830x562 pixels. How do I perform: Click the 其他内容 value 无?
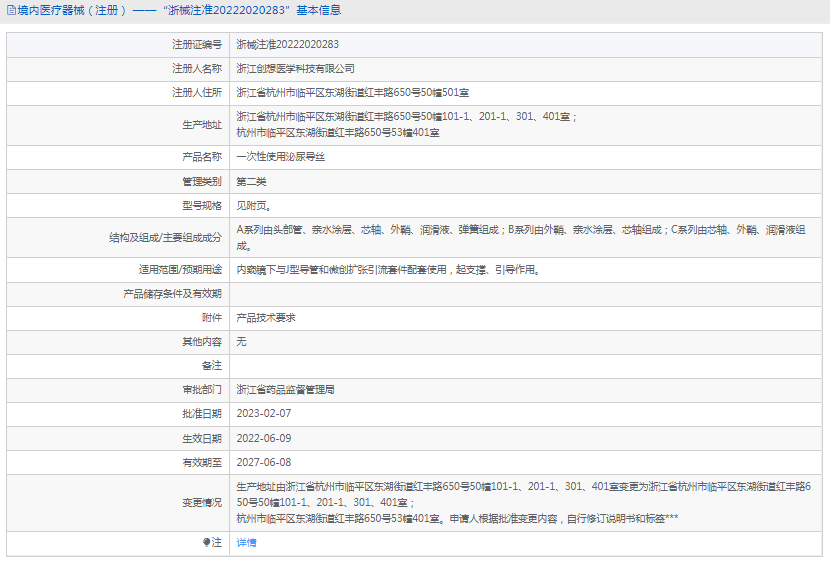coord(241,342)
